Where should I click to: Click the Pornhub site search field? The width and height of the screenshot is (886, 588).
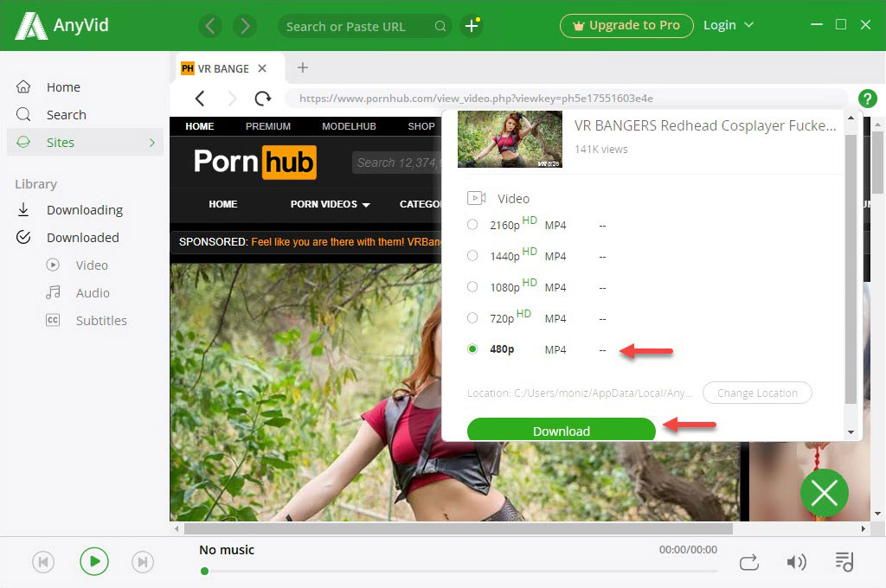[396, 163]
